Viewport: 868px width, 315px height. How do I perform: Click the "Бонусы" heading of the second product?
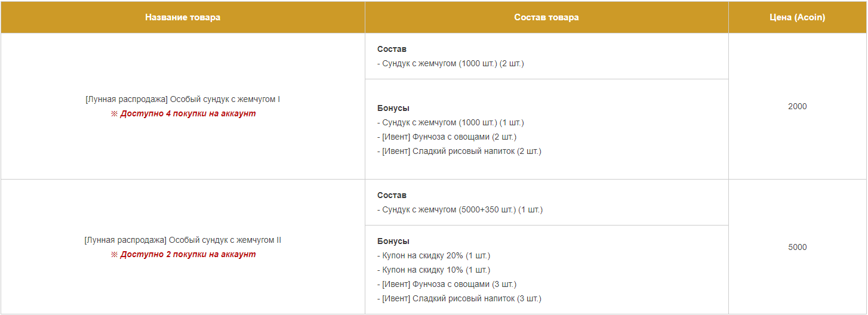(393, 241)
